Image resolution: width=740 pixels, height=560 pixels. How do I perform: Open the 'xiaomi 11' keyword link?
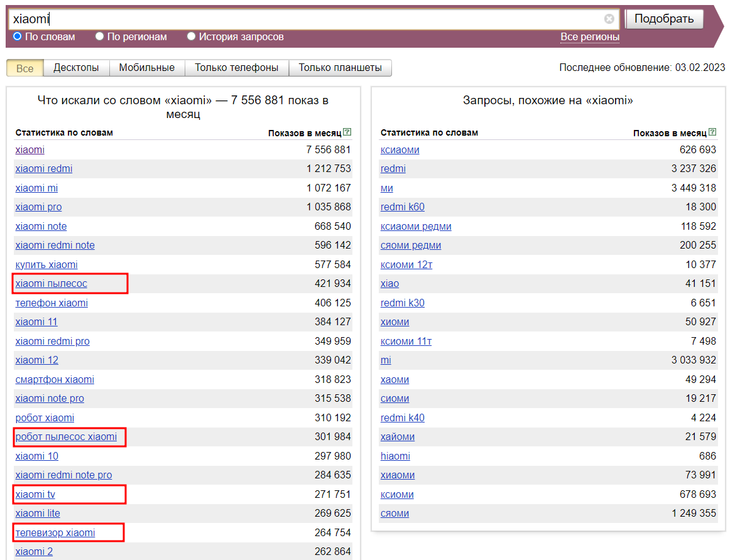click(36, 322)
